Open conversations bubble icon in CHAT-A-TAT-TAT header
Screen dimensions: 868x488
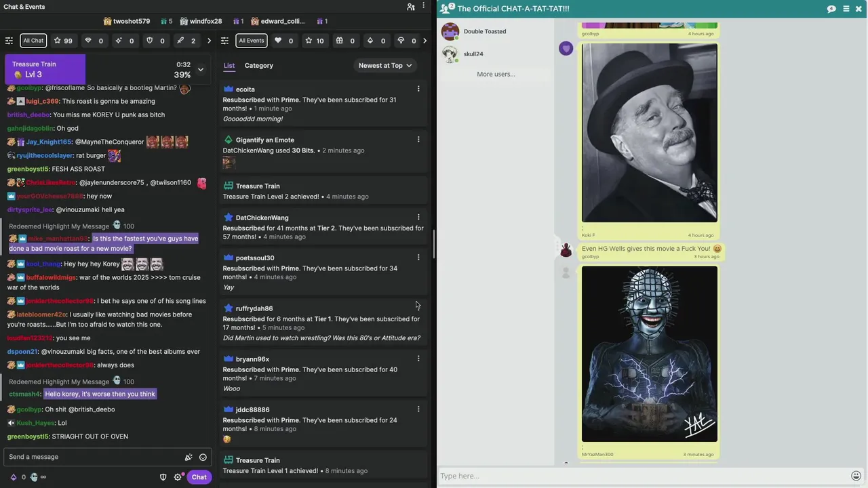tap(831, 9)
